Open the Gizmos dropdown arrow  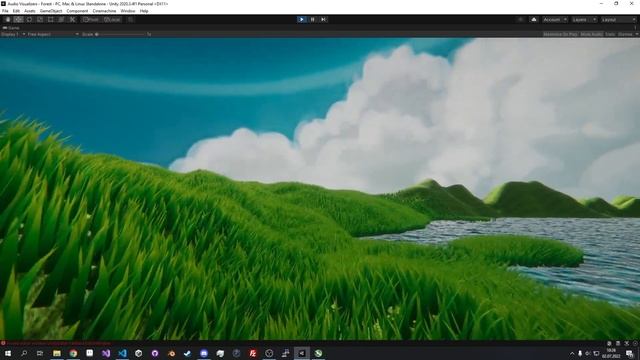pyautogui.click(x=636, y=34)
